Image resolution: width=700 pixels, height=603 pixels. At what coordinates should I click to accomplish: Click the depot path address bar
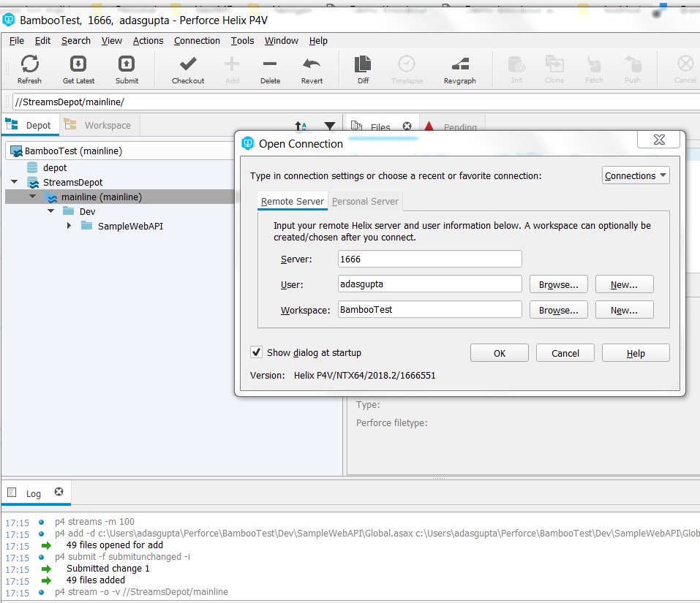tap(356, 102)
